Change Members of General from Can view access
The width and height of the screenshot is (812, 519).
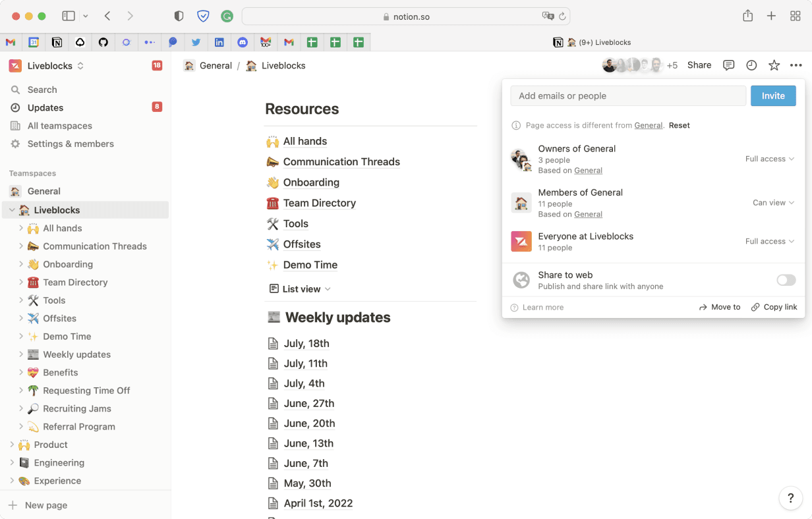[x=772, y=203]
